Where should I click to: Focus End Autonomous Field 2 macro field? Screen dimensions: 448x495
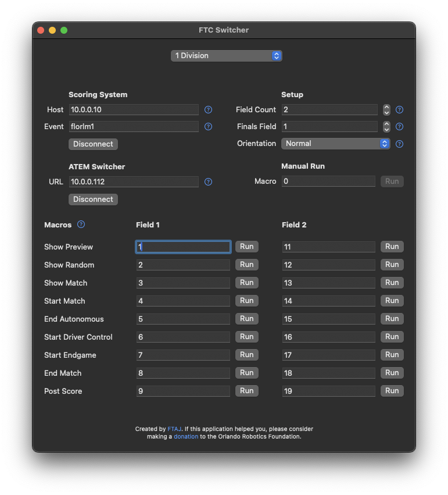[328, 319]
